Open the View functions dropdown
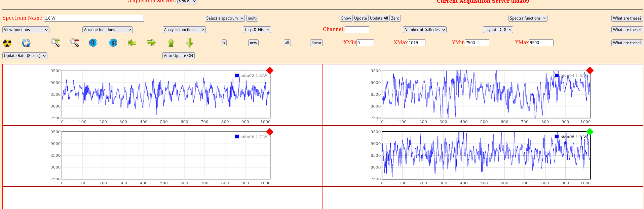 (26, 30)
